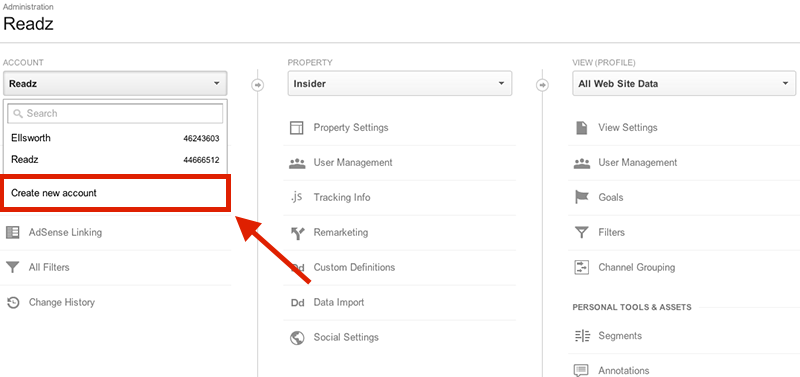The width and height of the screenshot is (800, 377).
Task: Click the Annotations speech bubble icon
Action: 581,371
